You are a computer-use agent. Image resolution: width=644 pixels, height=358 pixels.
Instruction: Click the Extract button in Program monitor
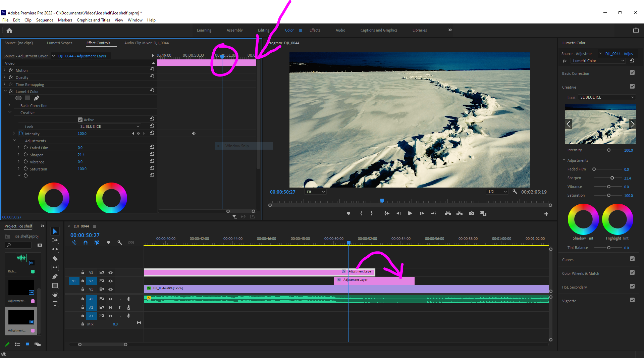click(x=460, y=213)
